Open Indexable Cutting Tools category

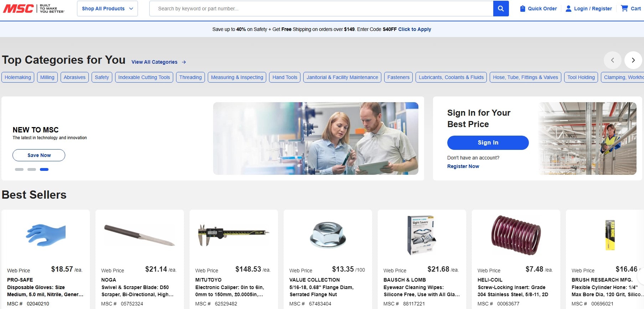[144, 77]
